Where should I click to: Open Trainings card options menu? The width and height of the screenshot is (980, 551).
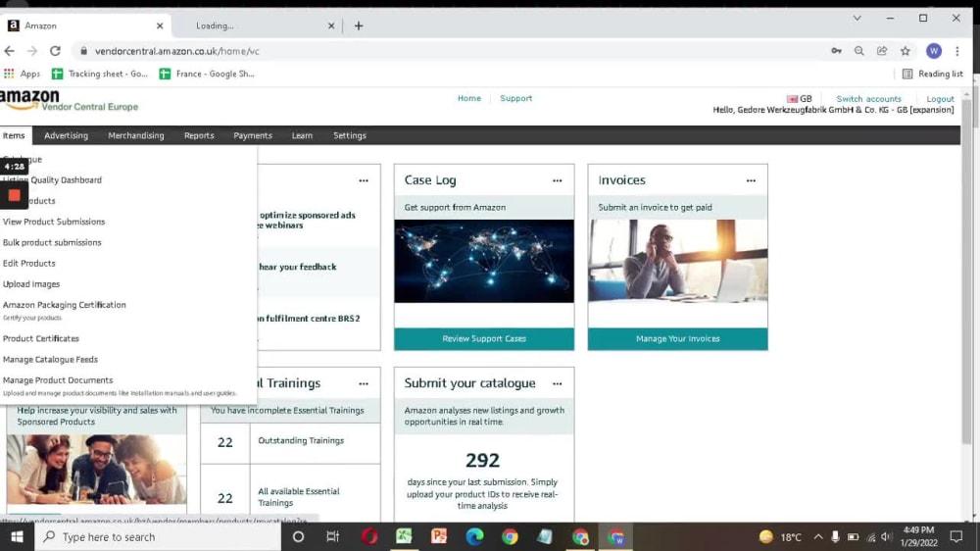click(364, 383)
